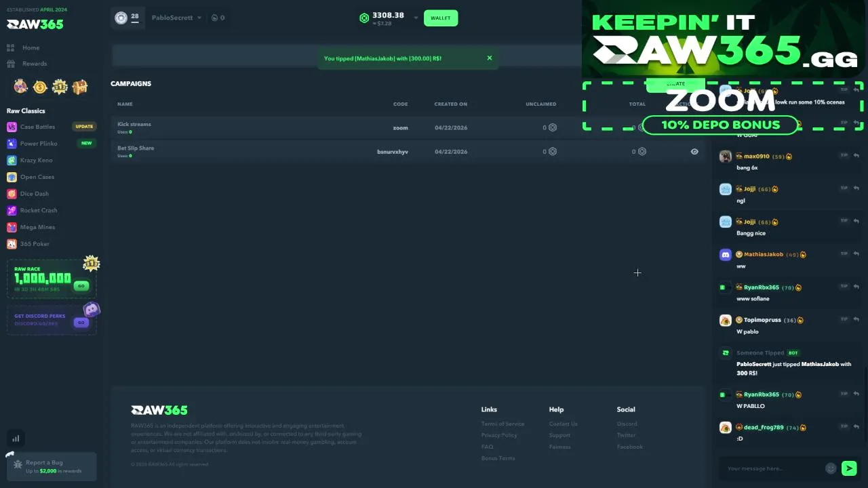Expand the PabloSecrett user dropdown
The width and height of the screenshot is (868, 488).
click(x=176, y=18)
